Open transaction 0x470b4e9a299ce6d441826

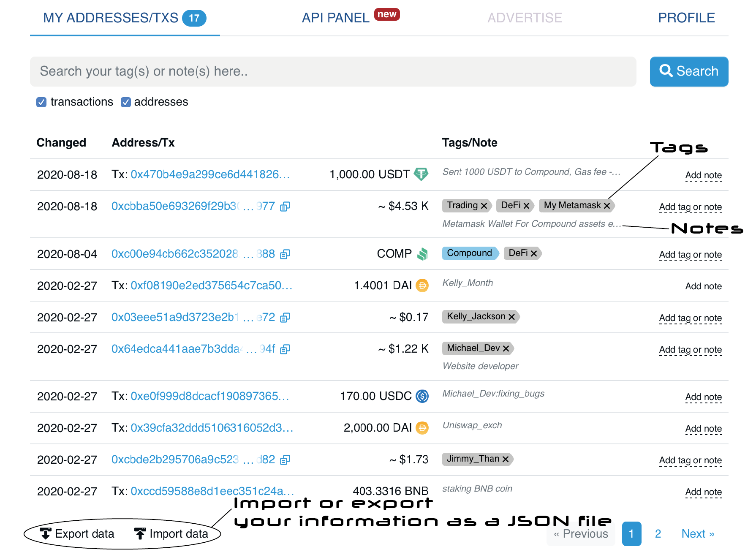(210, 174)
